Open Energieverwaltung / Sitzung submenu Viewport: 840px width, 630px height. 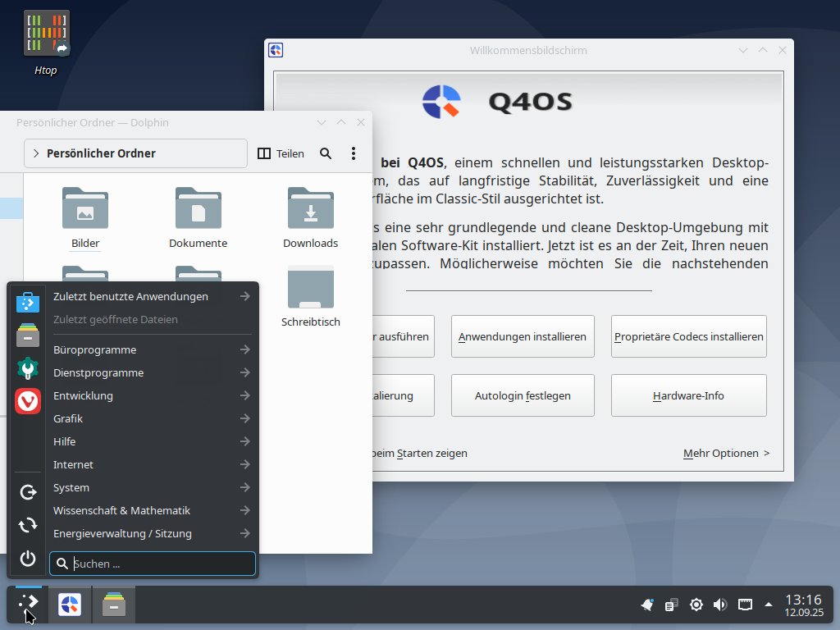152,533
